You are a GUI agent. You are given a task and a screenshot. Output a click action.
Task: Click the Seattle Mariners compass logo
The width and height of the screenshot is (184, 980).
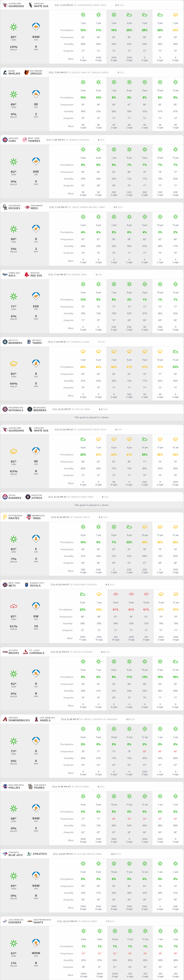pos(5,342)
